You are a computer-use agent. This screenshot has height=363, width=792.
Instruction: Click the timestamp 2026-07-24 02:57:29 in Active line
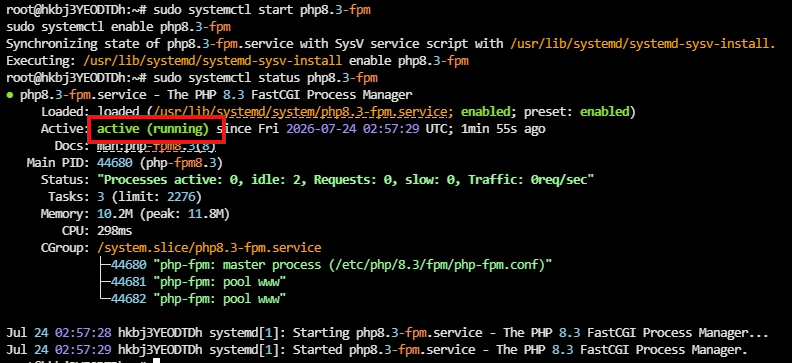coord(353,129)
